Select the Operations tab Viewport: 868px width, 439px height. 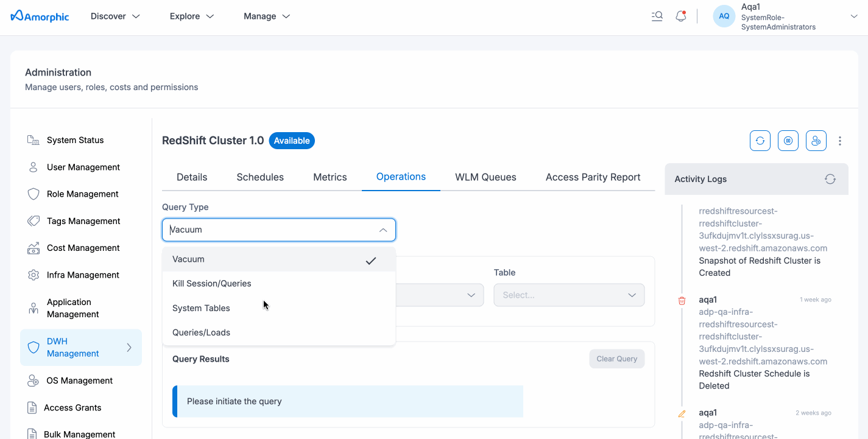[x=401, y=177]
